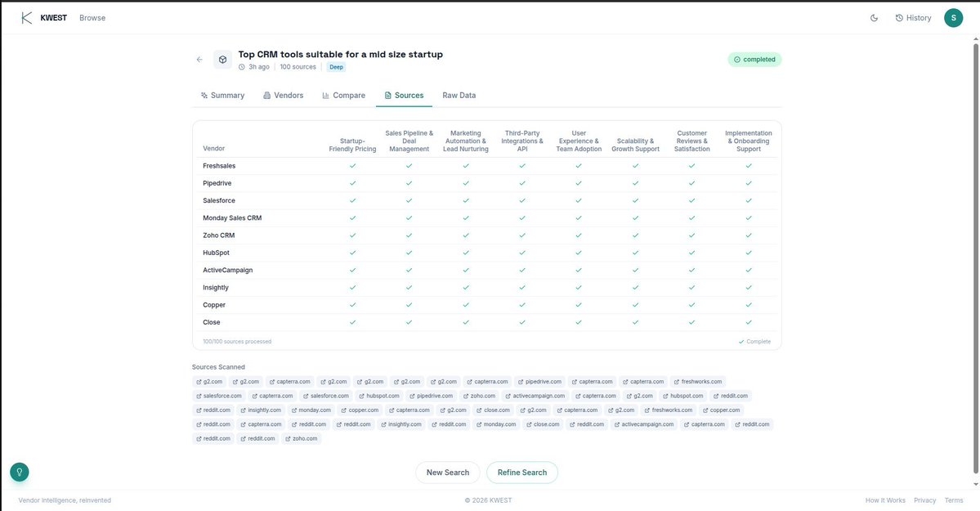Viewport: 980px width, 511px height.
Task: Select the Salesforce vendor row name
Action: pos(219,201)
